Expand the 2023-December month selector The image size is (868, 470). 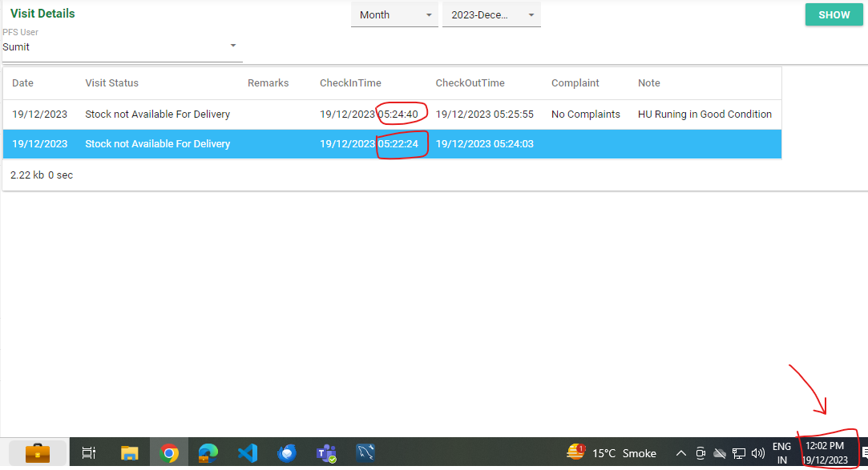[491, 15]
